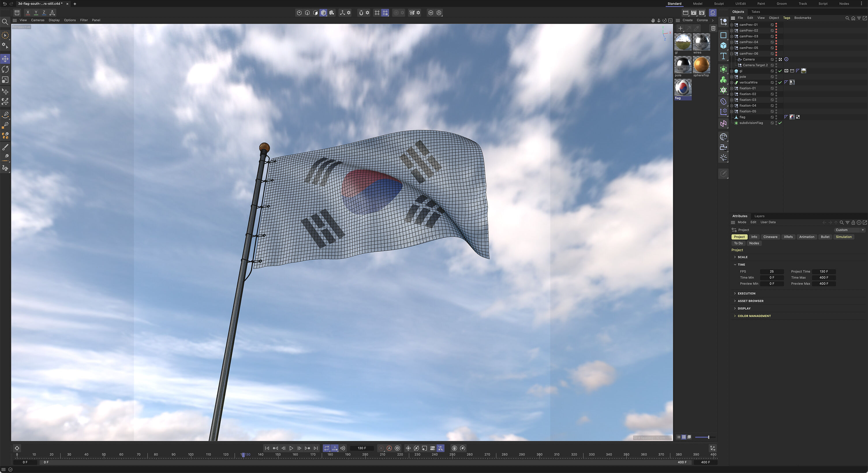Screen dimensions: 868x473
Task: Click Record Active Objects keyframe button
Action: 381,448
